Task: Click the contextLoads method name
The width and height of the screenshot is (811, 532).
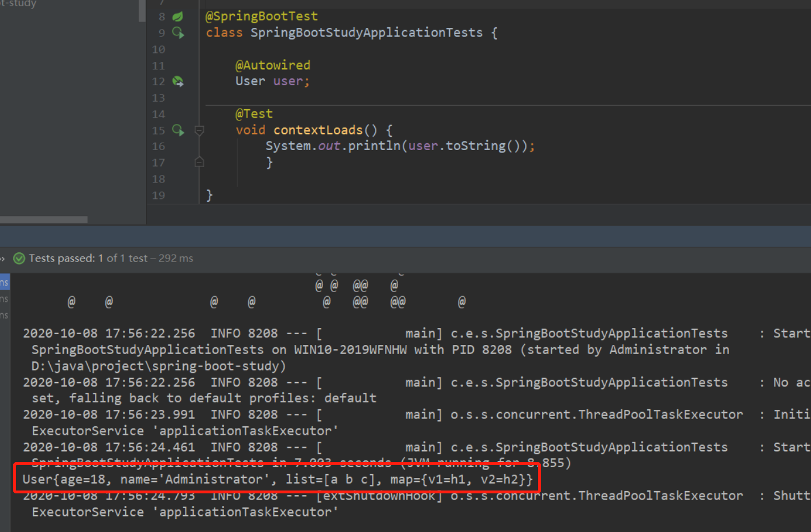Action: (x=318, y=130)
